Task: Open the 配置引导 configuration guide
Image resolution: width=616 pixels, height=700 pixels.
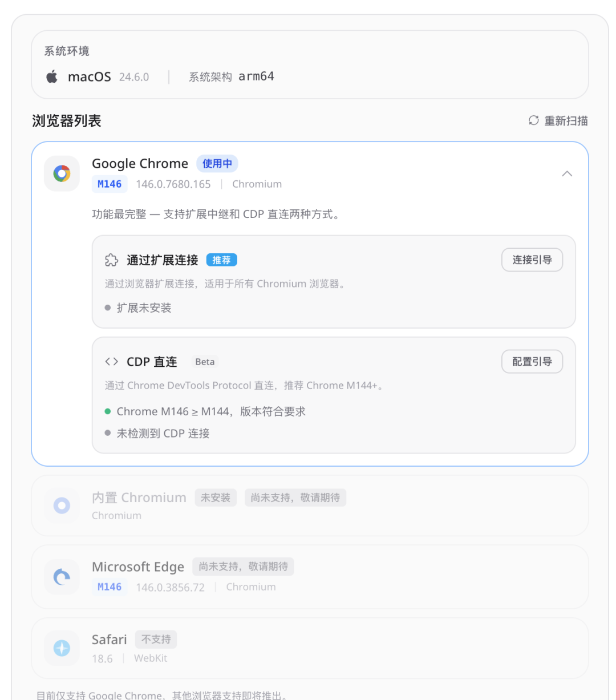Action: pyautogui.click(x=532, y=362)
